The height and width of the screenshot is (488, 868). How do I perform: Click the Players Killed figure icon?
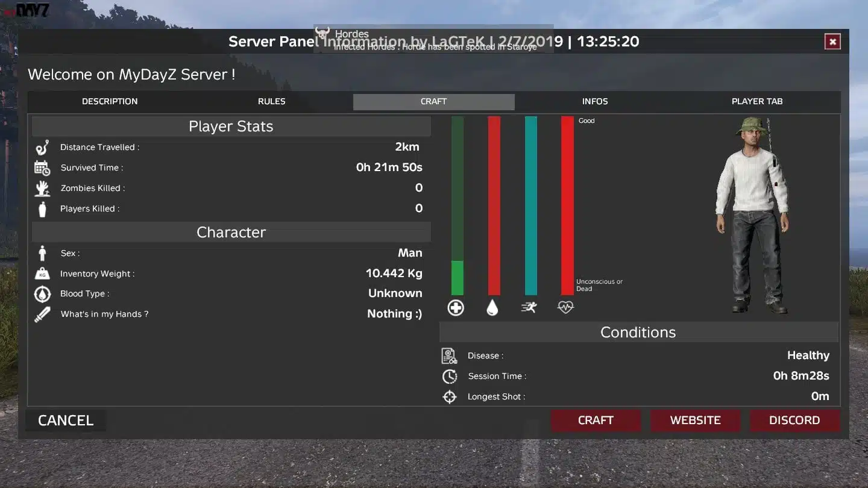42,209
